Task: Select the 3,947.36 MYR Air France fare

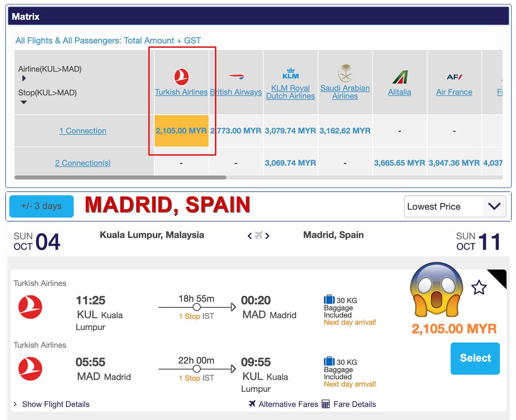Action: pyautogui.click(x=454, y=163)
